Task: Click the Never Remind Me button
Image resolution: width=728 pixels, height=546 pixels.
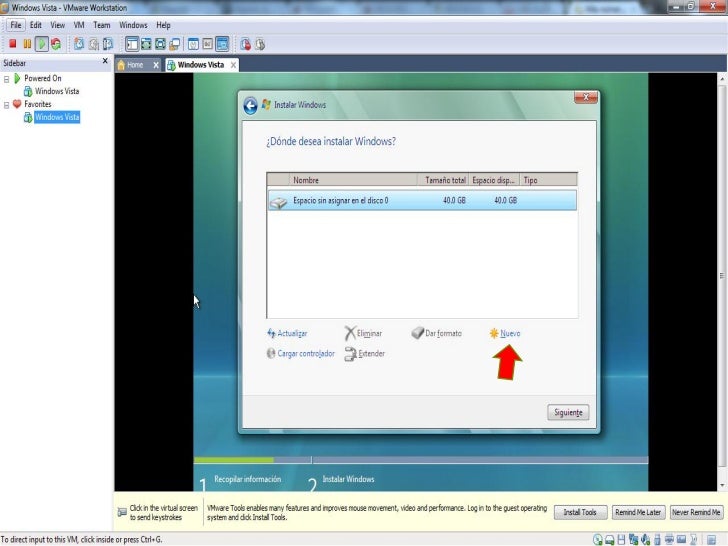Action: (x=696, y=512)
